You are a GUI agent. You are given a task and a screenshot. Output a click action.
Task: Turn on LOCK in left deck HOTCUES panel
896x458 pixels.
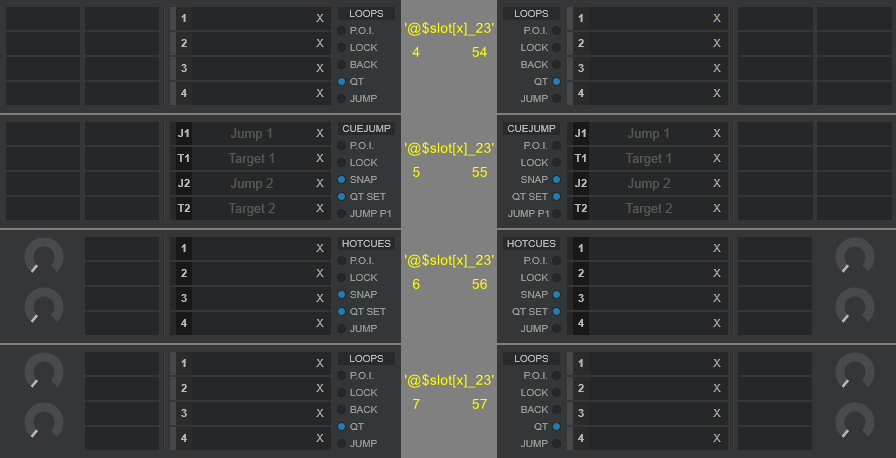(x=342, y=278)
